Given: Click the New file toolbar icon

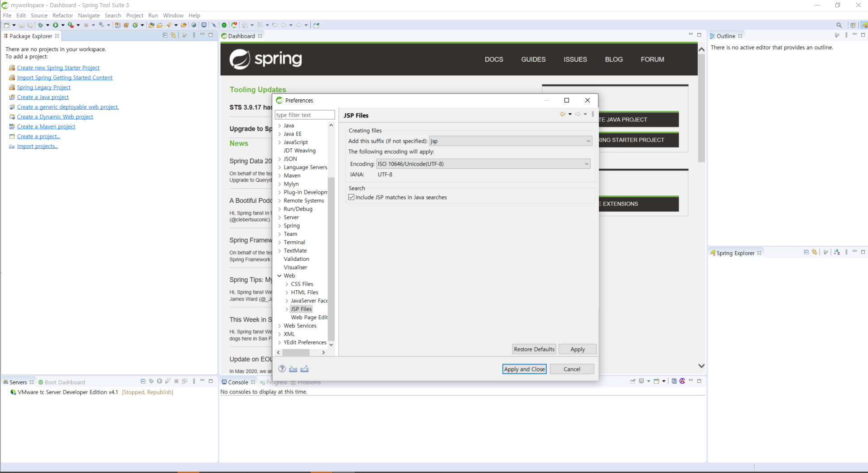Looking at the screenshot, I should click(6, 25).
